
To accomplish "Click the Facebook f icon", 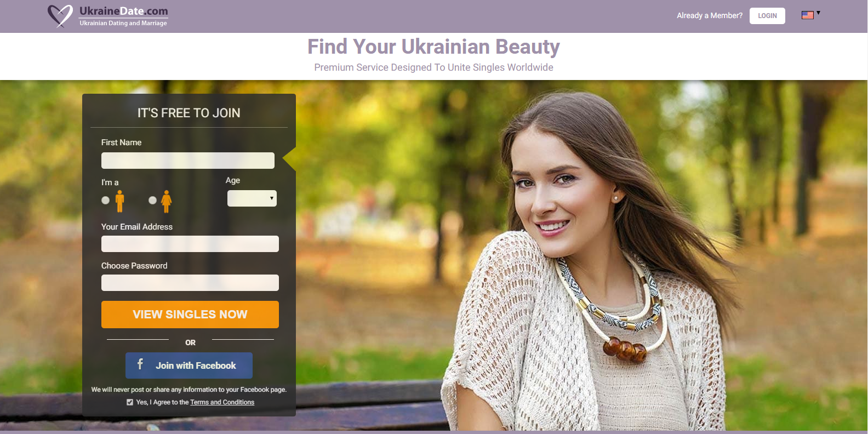I will pyautogui.click(x=140, y=364).
